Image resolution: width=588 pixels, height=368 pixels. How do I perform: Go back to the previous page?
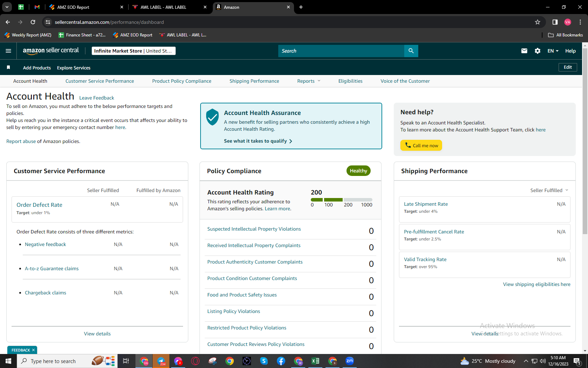pos(8,22)
